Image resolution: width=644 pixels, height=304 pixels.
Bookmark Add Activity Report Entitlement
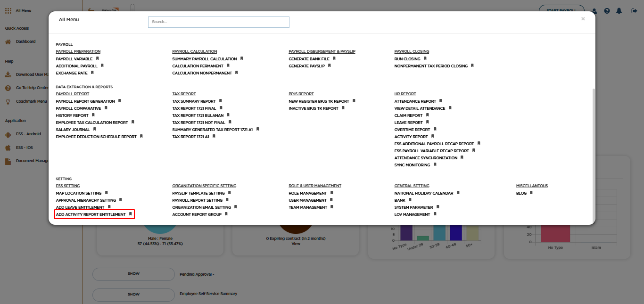pos(131,214)
